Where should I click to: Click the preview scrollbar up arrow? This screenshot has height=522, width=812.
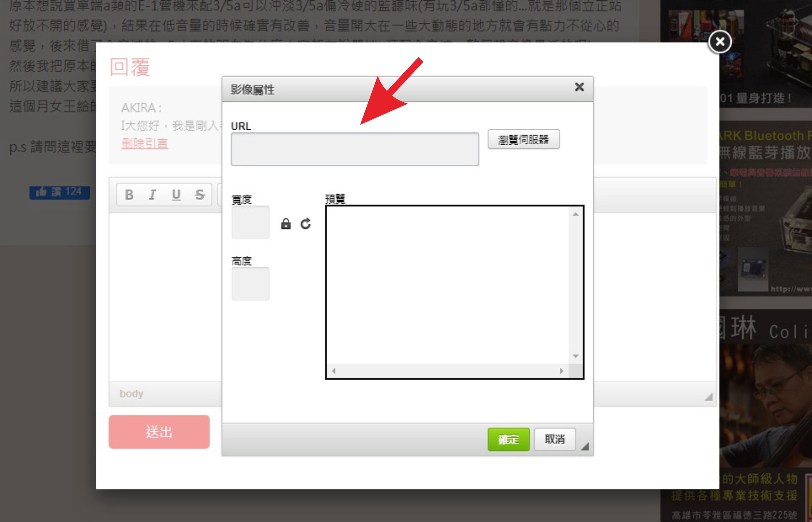(x=576, y=214)
